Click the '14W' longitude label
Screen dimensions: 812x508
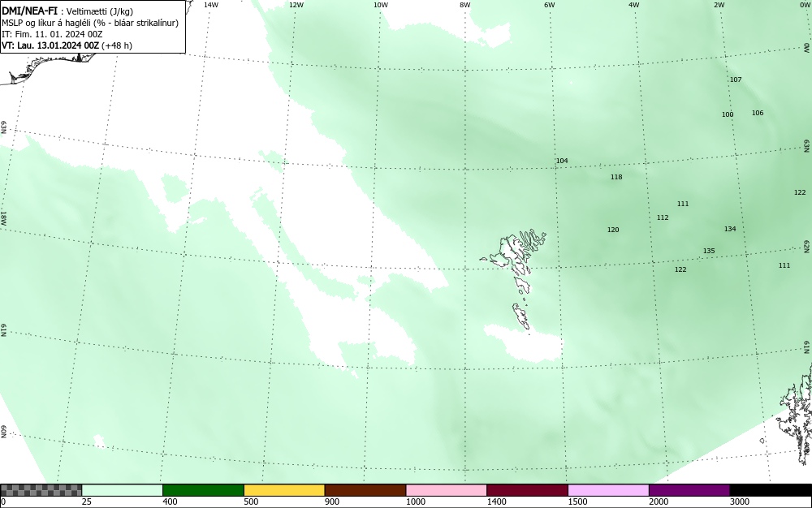[211, 5]
